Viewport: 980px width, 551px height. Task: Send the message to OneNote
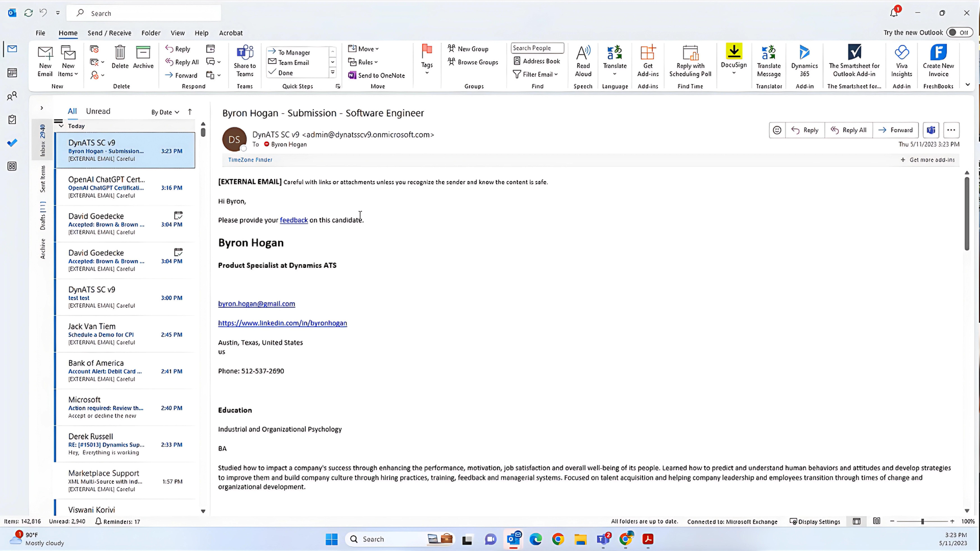[x=377, y=76]
